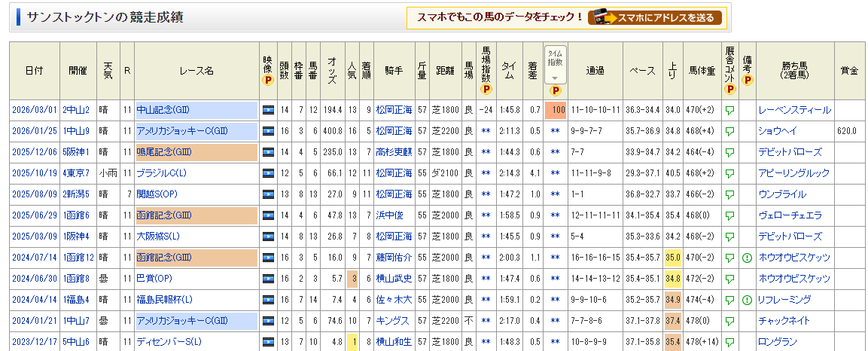Image resolution: width=868 pixels, height=351 pixels.
Task: Open the タイム指数 column dropdown
Action: (x=555, y=78)
